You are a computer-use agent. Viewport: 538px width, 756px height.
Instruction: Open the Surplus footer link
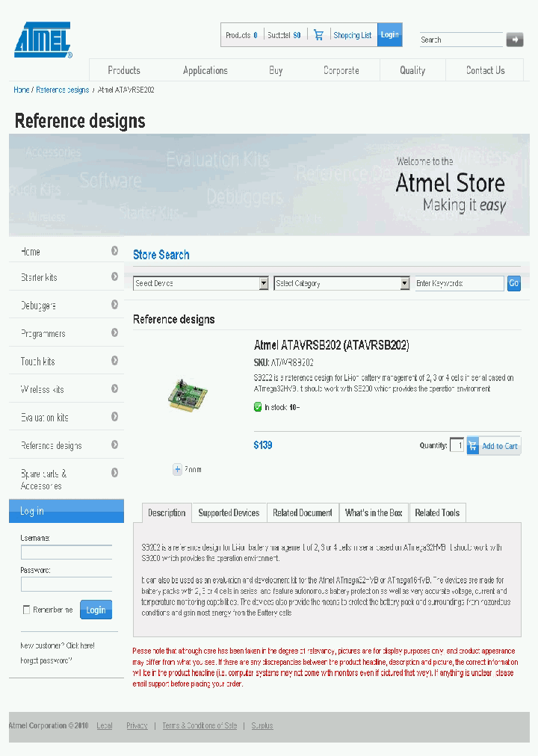click(262, 725)
